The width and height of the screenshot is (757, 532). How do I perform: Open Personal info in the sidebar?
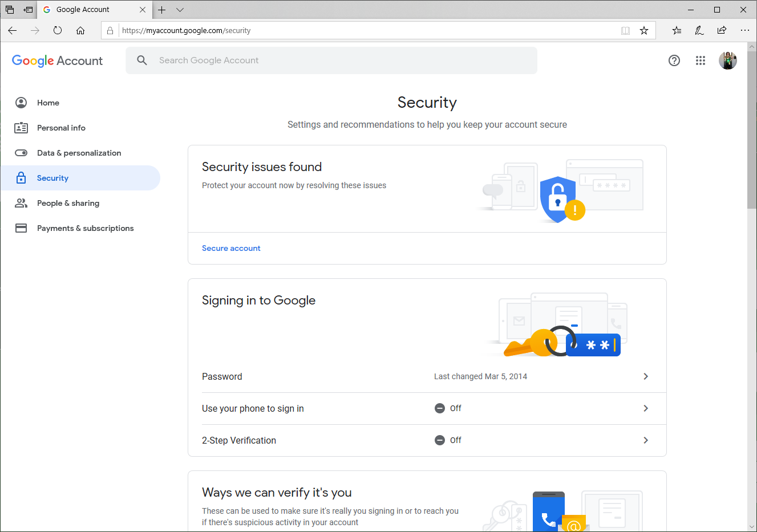point(80,128)
